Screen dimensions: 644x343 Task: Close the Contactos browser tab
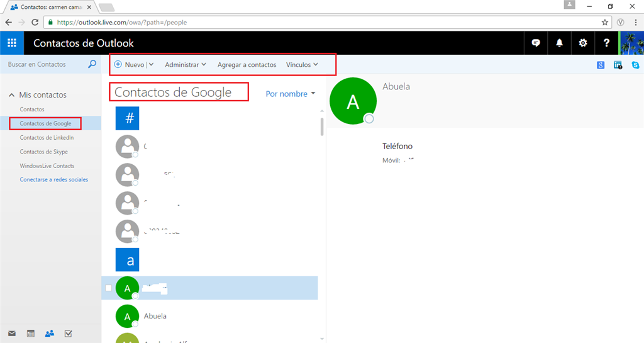(89, 7)
